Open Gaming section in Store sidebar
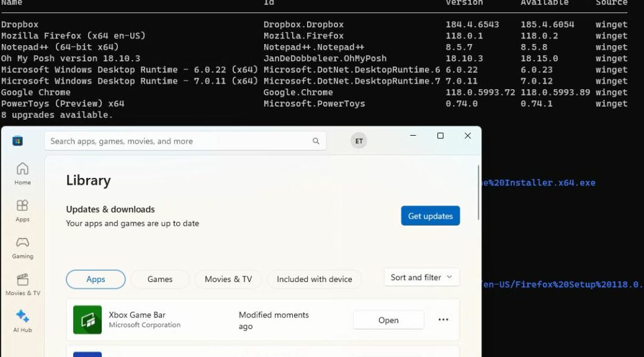 click(x=22, y=247)
